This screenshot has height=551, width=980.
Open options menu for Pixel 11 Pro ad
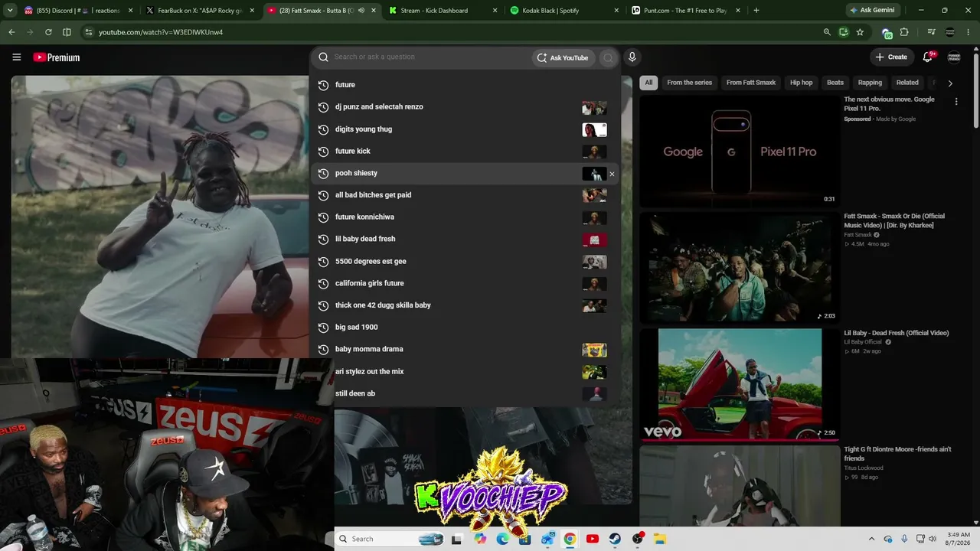click(x=956, y=102)
